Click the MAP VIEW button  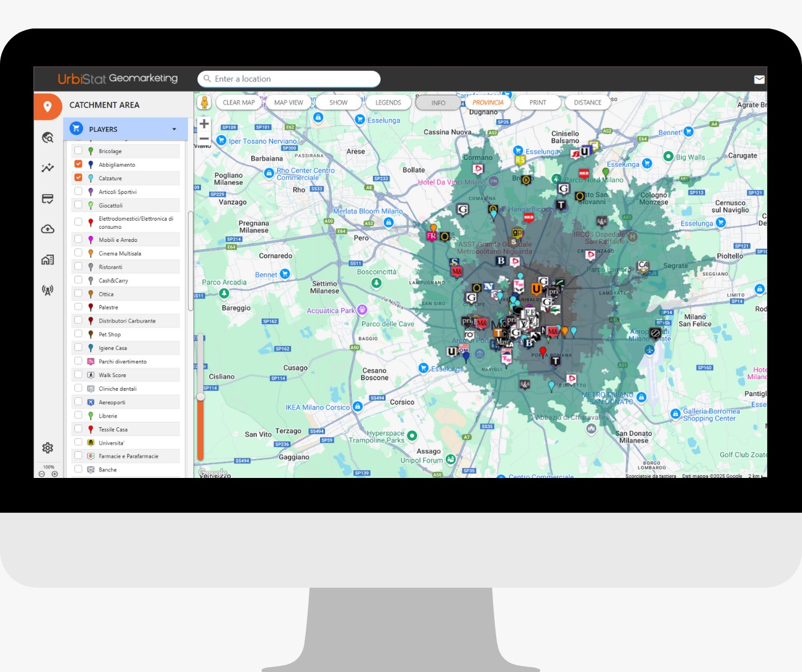pos(288,103)
